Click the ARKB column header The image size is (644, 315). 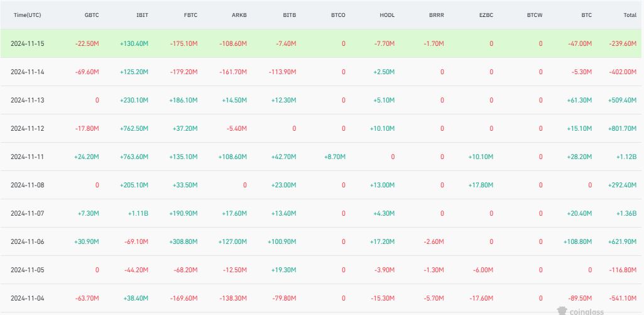[239, 14]
